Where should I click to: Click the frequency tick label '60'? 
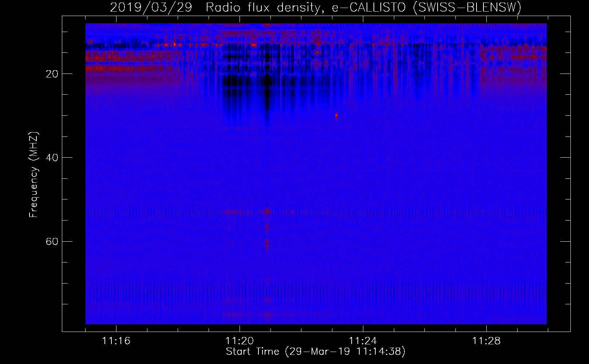(x=52, y=241)
